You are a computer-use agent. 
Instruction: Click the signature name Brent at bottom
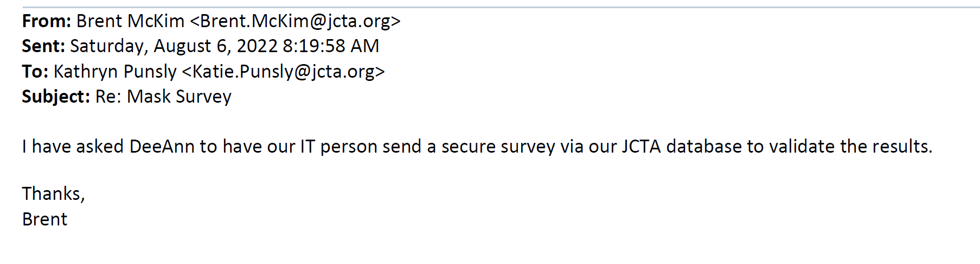coord(44,219)
